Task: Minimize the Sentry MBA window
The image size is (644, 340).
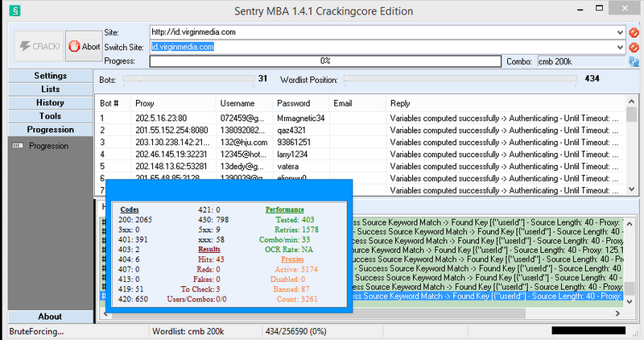Action: (x=580, y=9)
